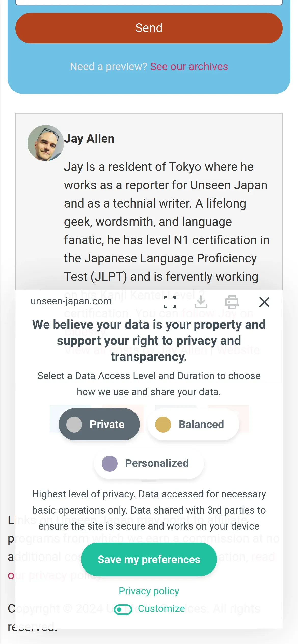Screen dimensions: 298x644
Task: Click the input field above Send
Action: point(149,2)
